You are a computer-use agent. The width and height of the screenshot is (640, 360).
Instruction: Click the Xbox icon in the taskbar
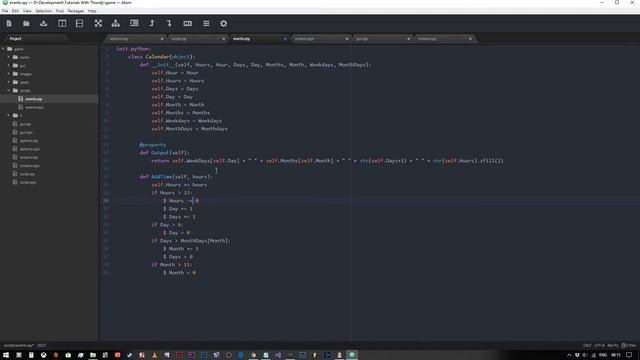[x=43, y=355]
